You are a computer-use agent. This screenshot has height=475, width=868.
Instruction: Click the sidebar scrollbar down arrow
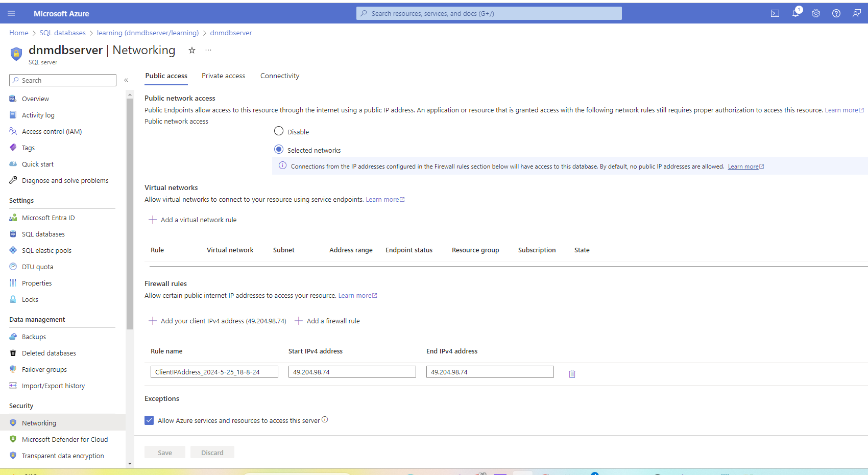pos(130,464)
